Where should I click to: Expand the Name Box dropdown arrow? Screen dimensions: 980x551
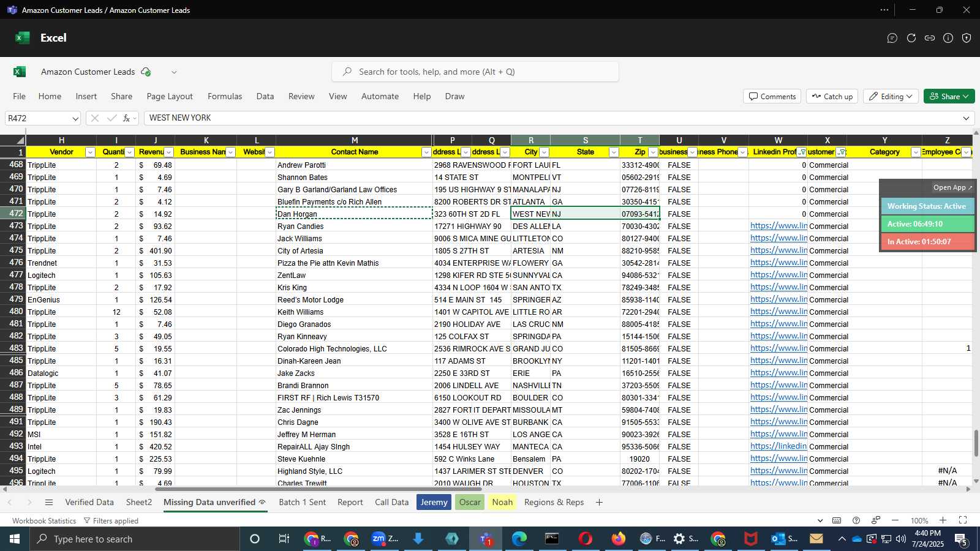click(75, 118)
